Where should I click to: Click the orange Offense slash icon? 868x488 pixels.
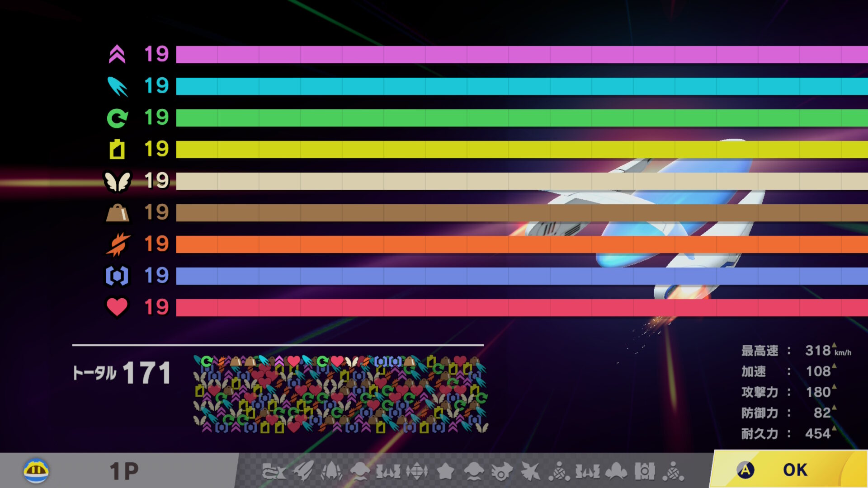[x=118, y=244]
